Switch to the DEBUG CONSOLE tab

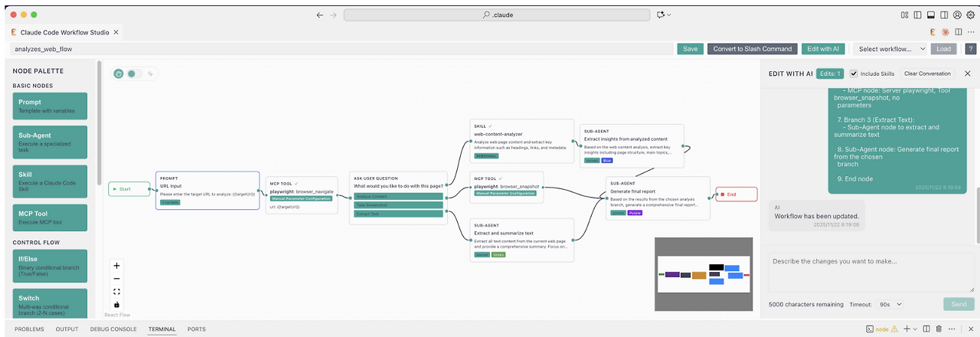coord(113,329)
